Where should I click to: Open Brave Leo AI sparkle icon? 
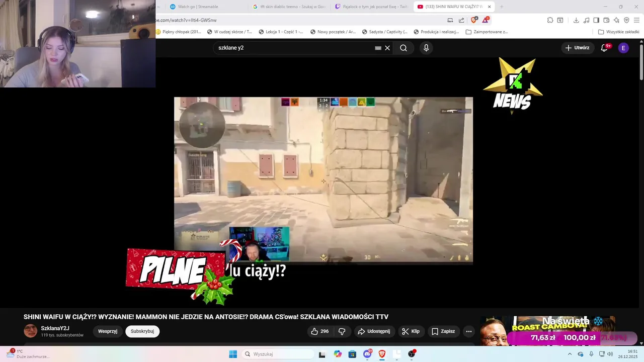click(616, 20)
